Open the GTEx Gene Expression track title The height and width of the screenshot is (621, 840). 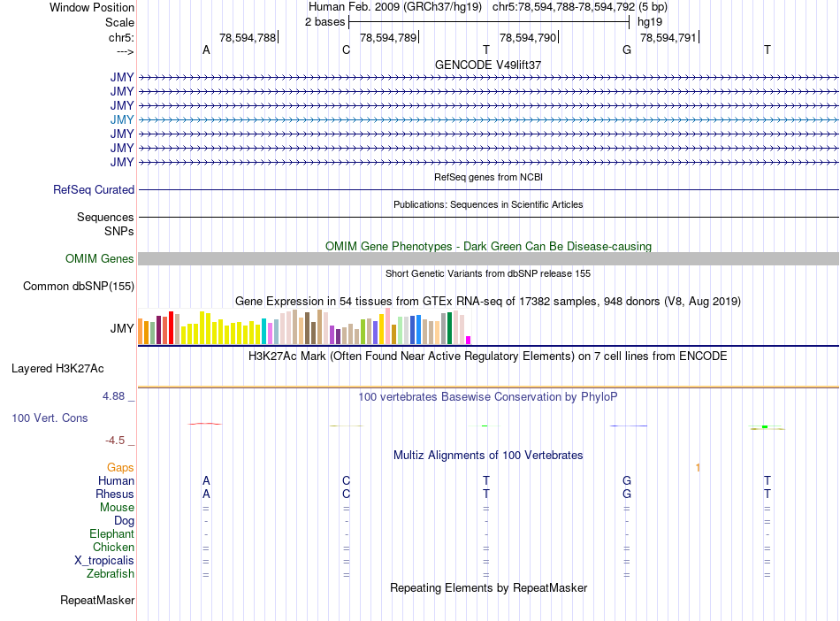(x=488, y=301)
